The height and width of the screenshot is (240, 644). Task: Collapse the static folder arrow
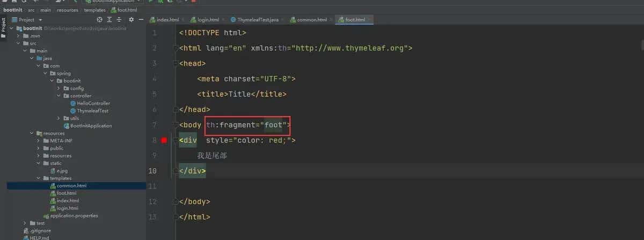point(38,163)
